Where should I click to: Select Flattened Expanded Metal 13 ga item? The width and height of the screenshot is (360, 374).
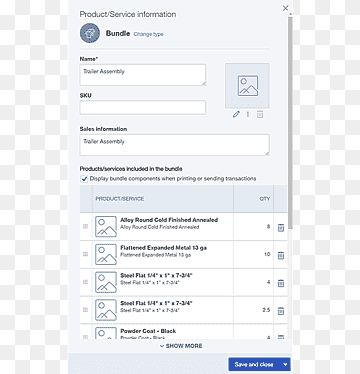tap(163, 251)
